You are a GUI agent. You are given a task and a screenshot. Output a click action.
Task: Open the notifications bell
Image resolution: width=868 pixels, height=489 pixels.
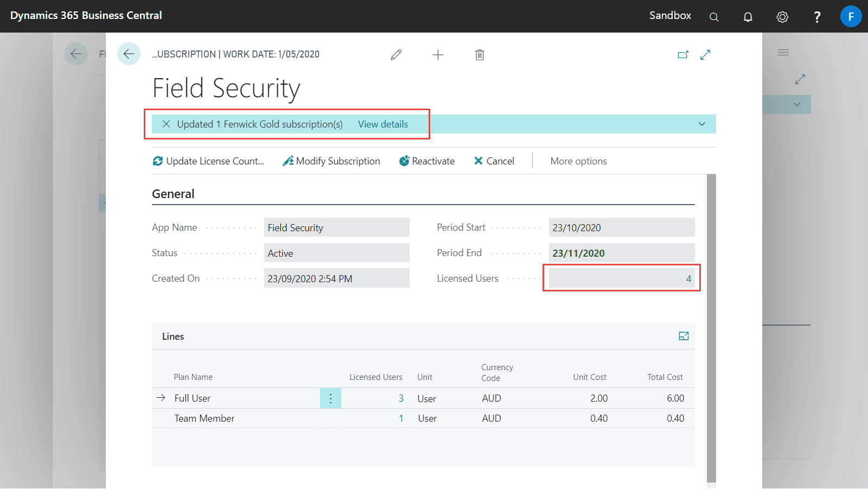click(748, 17)
